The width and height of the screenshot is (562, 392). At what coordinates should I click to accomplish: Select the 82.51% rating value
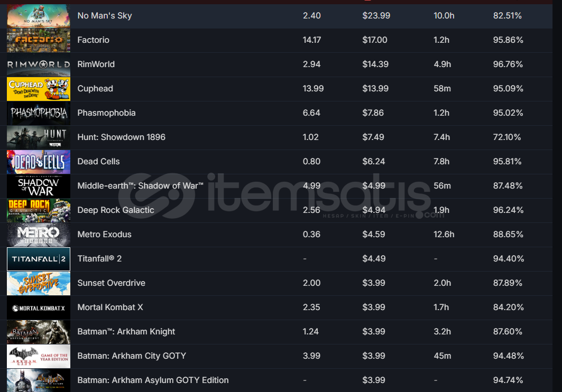point(507,16)
